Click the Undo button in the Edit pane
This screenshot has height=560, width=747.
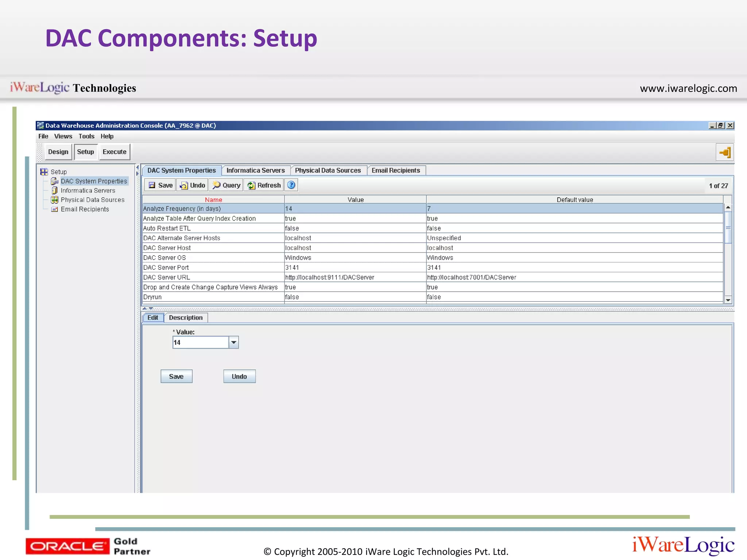[x=239, y=376]
